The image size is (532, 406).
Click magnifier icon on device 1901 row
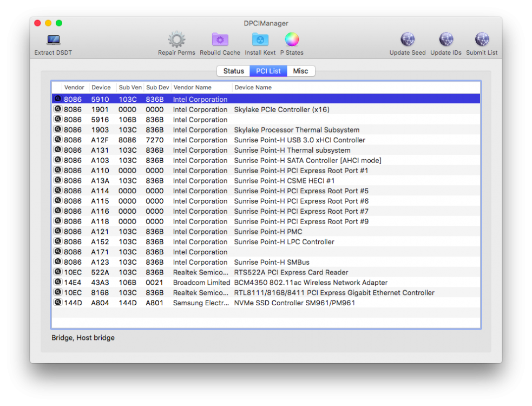click(58, 109)
